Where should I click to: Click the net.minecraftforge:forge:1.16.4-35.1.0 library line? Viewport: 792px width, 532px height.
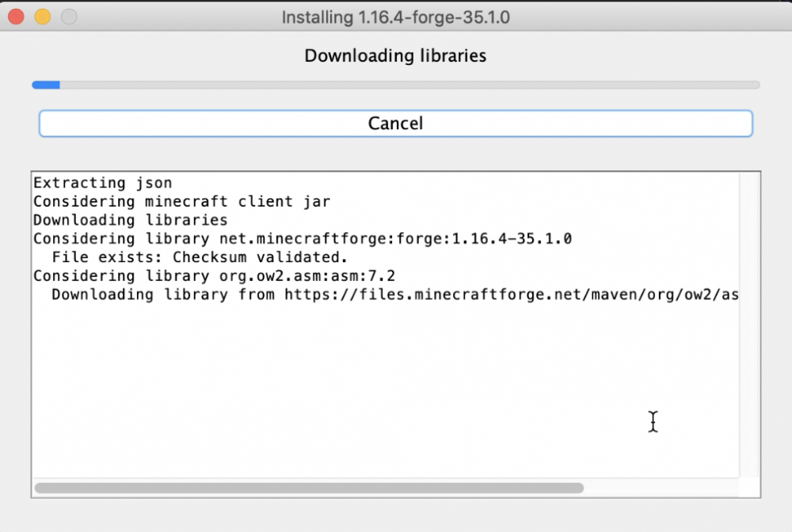click(302, 239)
